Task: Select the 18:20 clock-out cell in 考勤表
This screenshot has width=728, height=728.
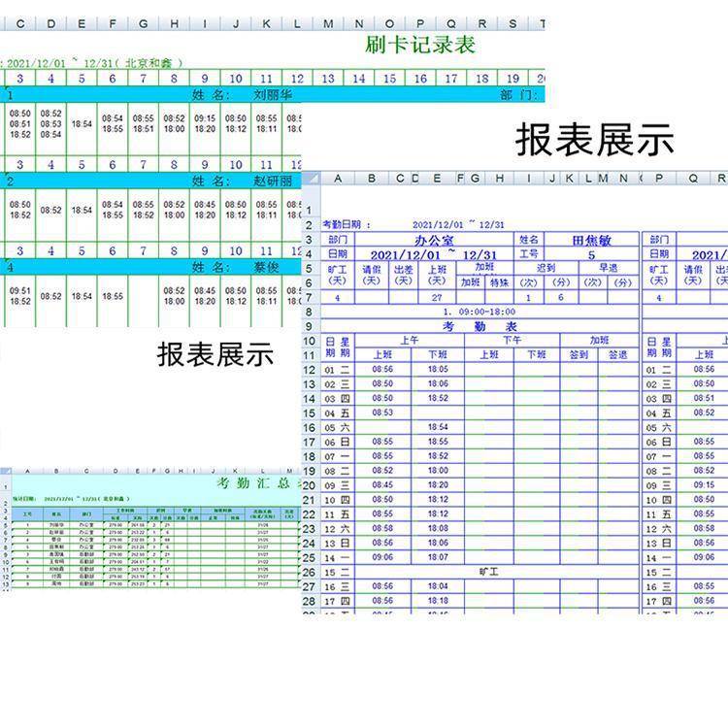Action: click(x=438, y=485)
